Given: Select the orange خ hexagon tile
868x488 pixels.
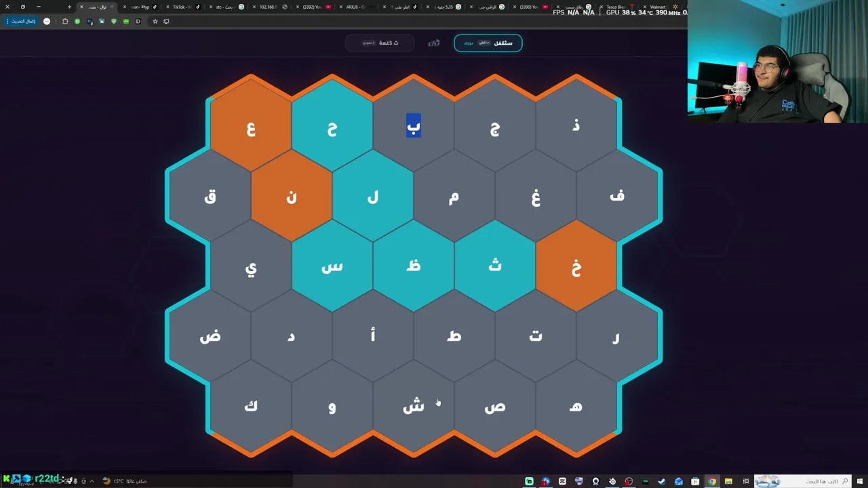Looking at the screenshot, I should [576, 267].
